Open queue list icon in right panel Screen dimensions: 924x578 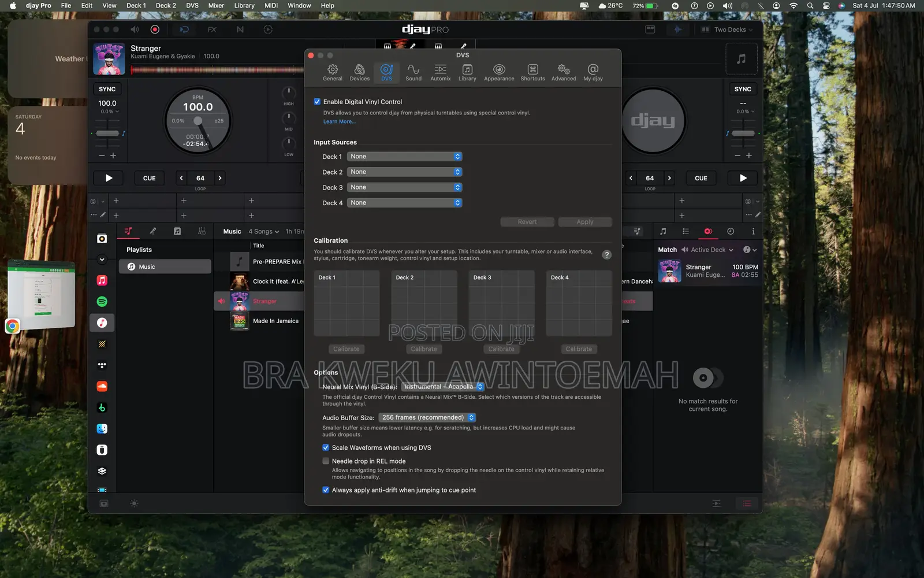click(x=685, y=231)
